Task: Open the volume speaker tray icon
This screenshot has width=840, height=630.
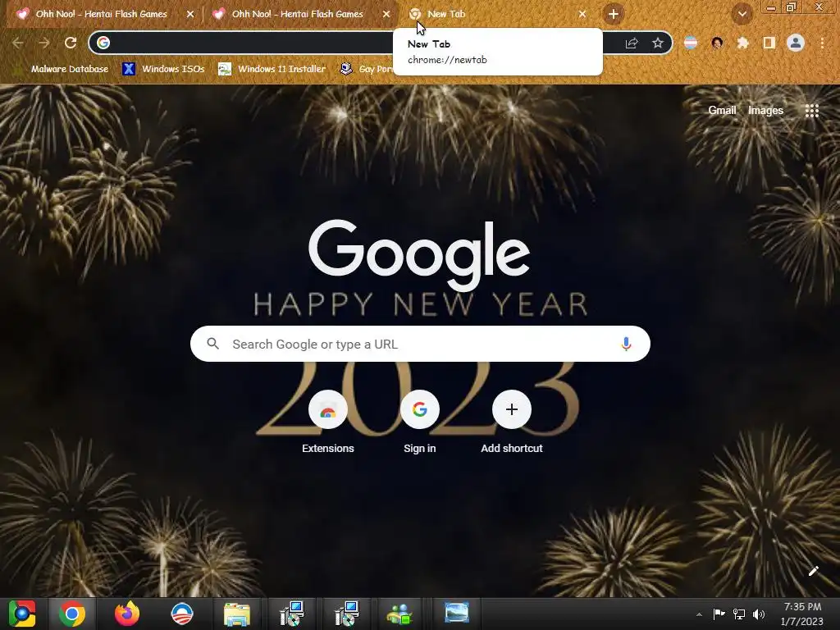Action: [x=759, y=614]
